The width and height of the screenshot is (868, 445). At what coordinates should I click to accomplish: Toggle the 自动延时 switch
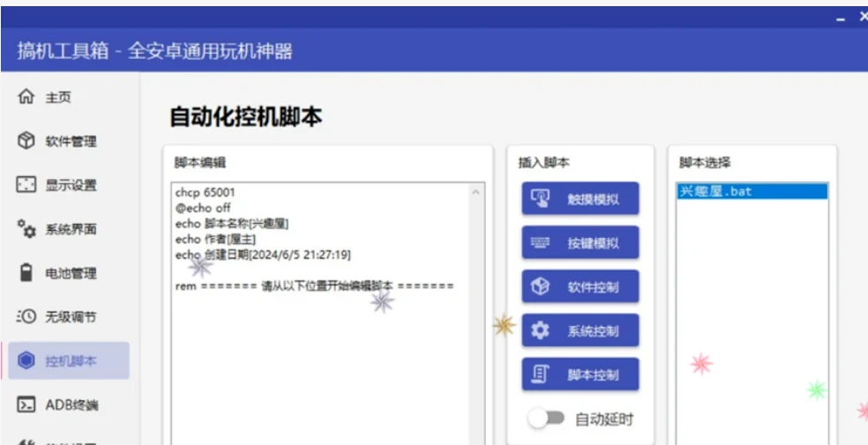(546, 419)
